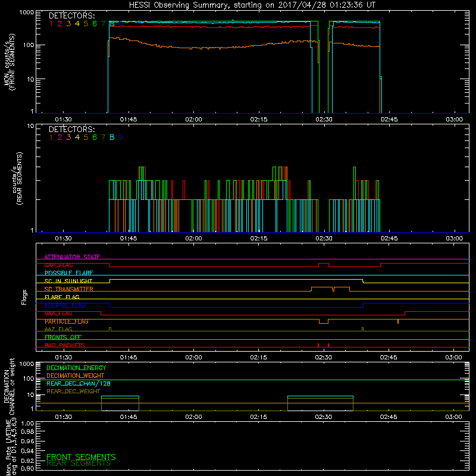Viewport: 476px width, 476px height.
Task: Click the 02:30 time tick under front segments plot
Action: pyautogui.click(x=324, y=120)
